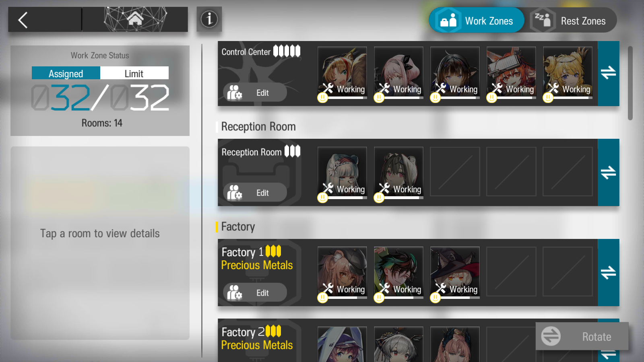Edit Factory 1 operators
The image size is (644, 362).
click(x=255, y=293)
